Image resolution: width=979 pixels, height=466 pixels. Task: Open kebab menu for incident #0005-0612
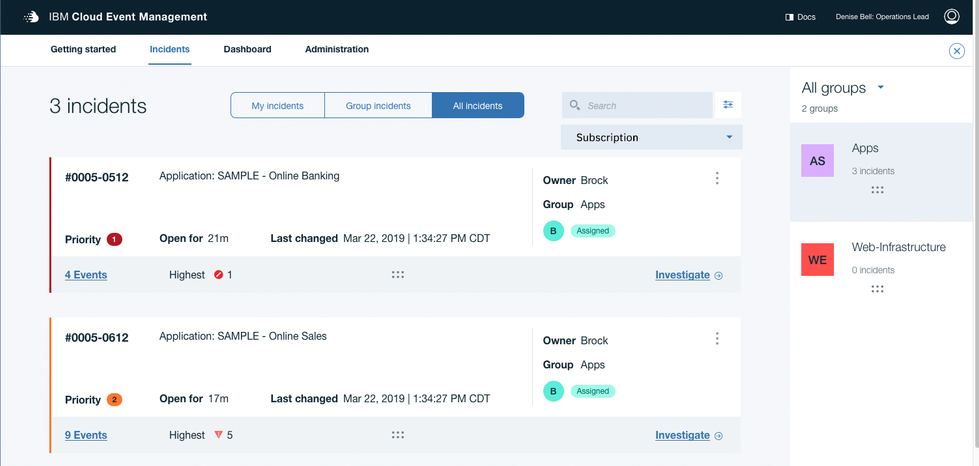(717, 339)
